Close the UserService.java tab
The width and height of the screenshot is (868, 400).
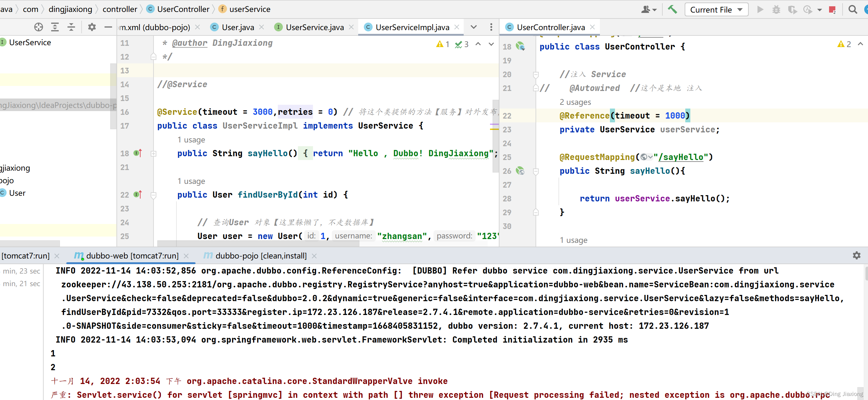(351, 27)
